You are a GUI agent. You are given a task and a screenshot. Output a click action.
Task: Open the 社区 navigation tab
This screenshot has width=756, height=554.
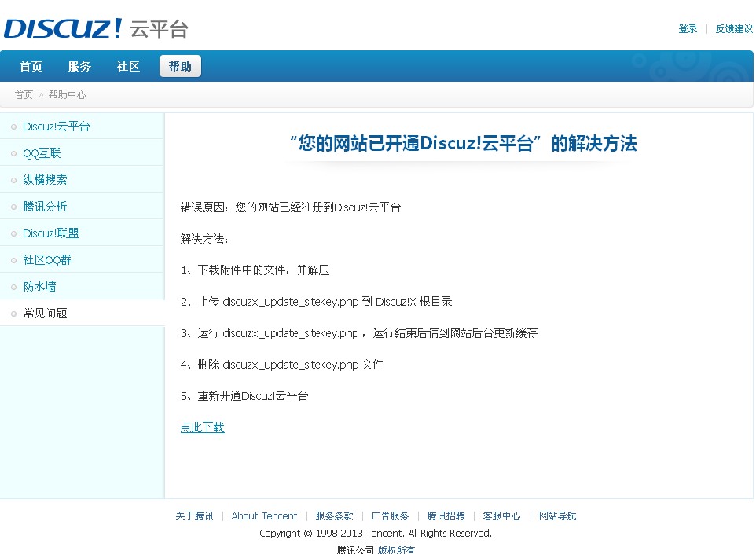point(128,67)
